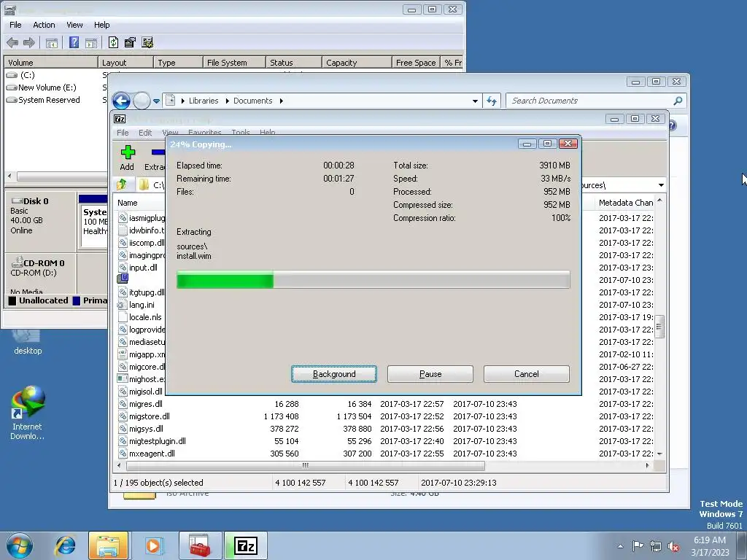Viewport: 747px width, 560px height.
Task: Click 7-Zip list scroll-down arrow
Action: point(659,454)
